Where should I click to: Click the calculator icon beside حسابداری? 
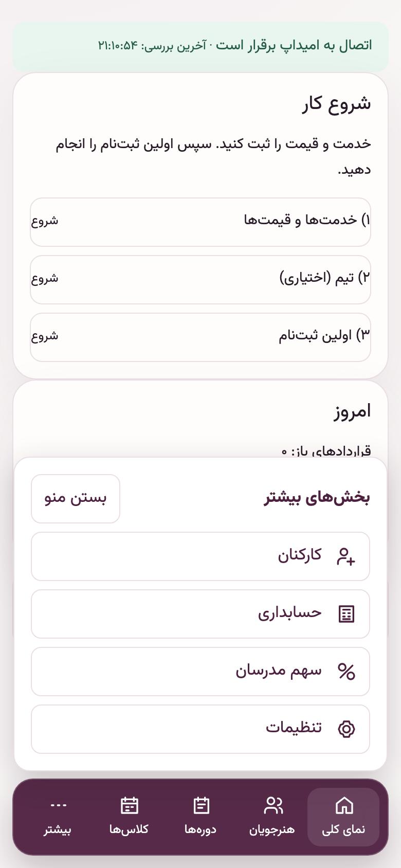(346, 614)
